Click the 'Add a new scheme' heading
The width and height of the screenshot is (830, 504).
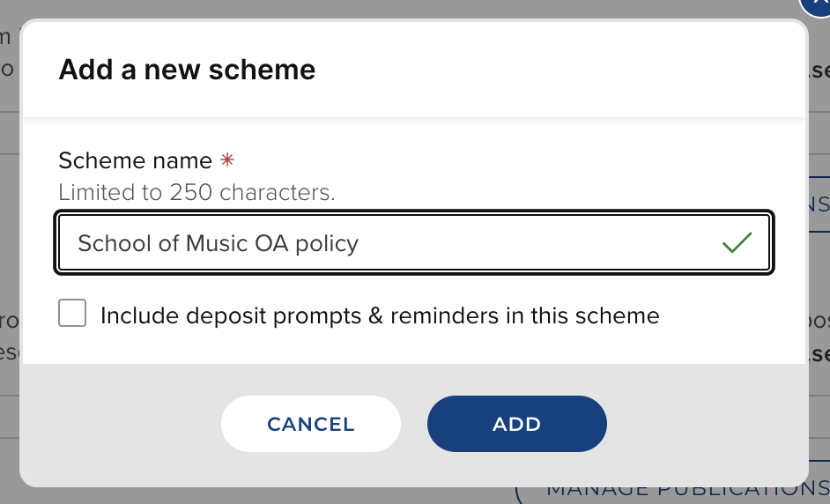187,70
